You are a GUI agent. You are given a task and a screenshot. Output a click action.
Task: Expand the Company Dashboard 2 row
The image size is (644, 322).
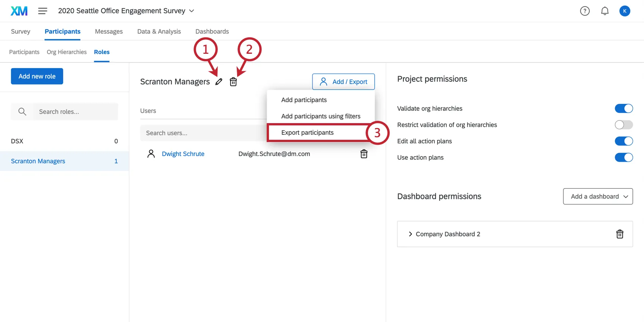(x=410, y=234)
